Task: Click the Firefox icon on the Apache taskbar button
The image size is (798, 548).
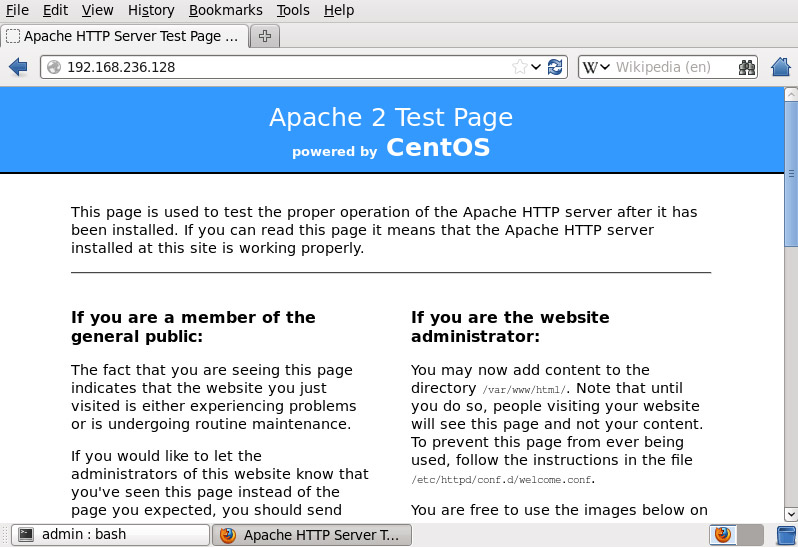Action: coord(227,535)
